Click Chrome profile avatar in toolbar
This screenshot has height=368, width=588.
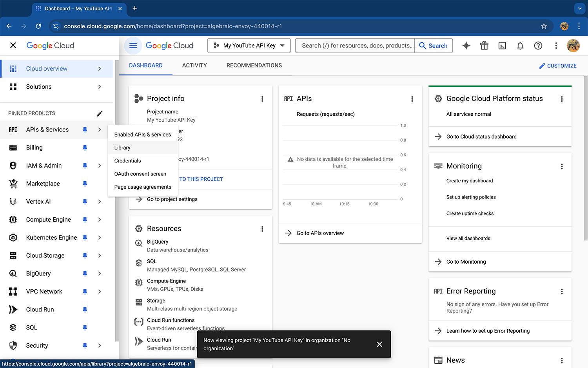pyautogui.click(x=564, y=26)
